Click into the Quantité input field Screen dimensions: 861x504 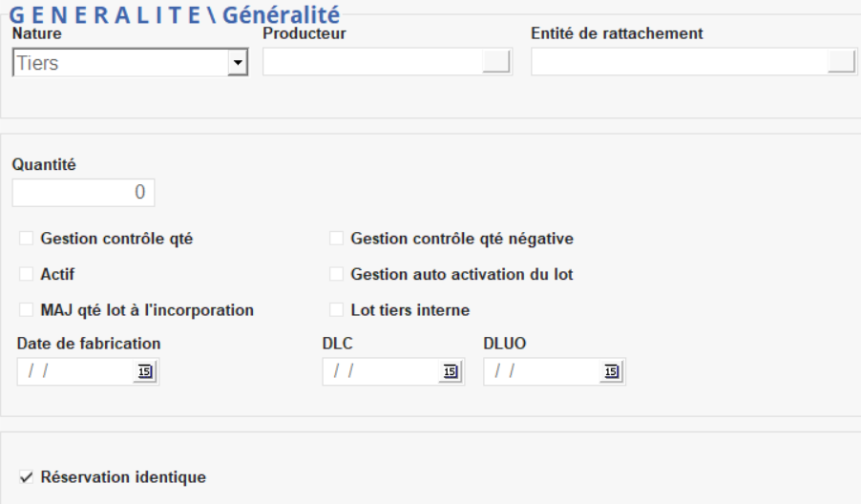point(83,193)
